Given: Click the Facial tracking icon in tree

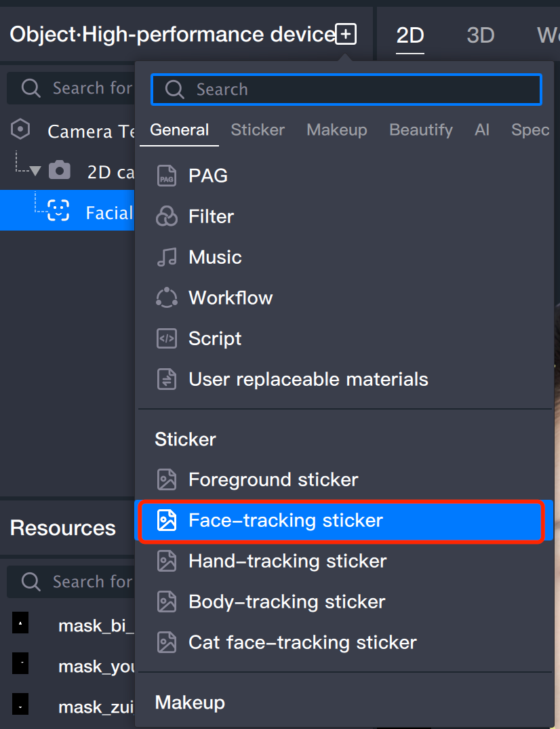Looking at the screenshot, I should click(x=58, y=212).
